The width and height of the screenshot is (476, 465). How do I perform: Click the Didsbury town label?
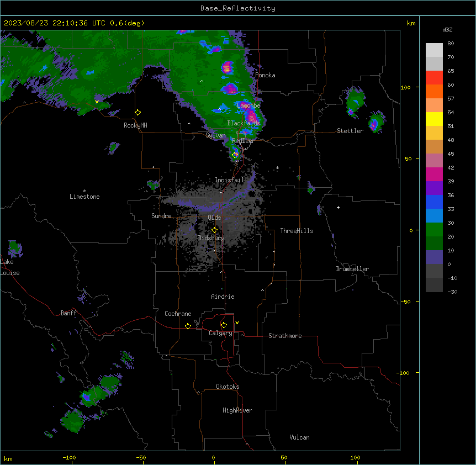[x=211, y=238]
